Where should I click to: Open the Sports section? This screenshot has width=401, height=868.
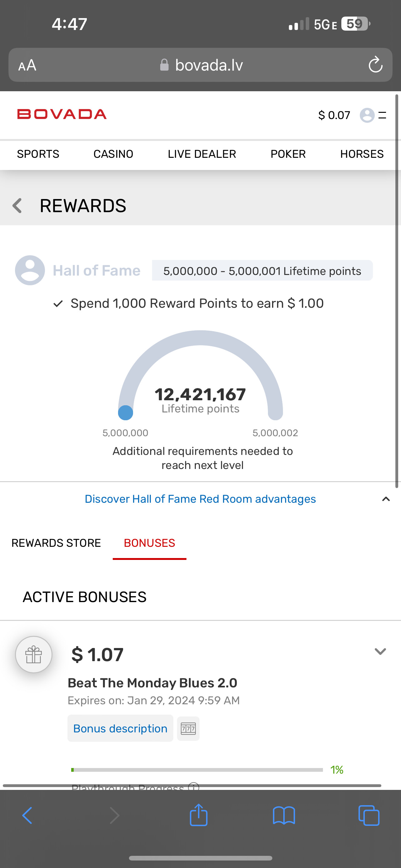(38, 154)
